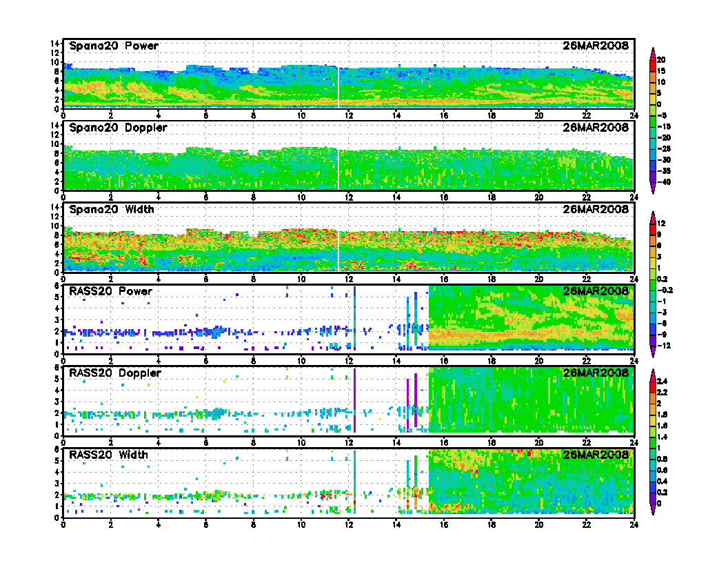Click the '2.2' label on bottom colorbar
The height and width of the screenshot is (563, 728).
tap(662, 393)
